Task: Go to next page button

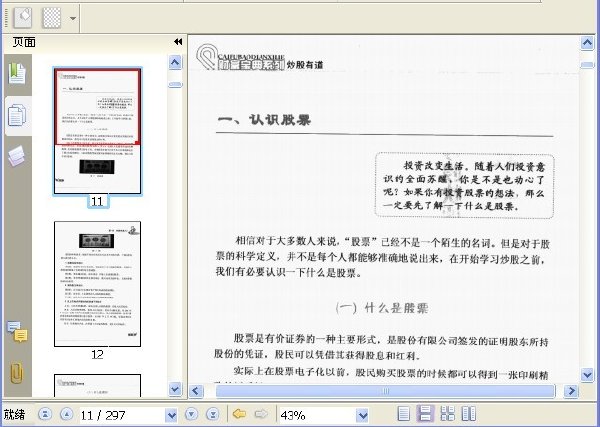Action: (x=191, y=414)
